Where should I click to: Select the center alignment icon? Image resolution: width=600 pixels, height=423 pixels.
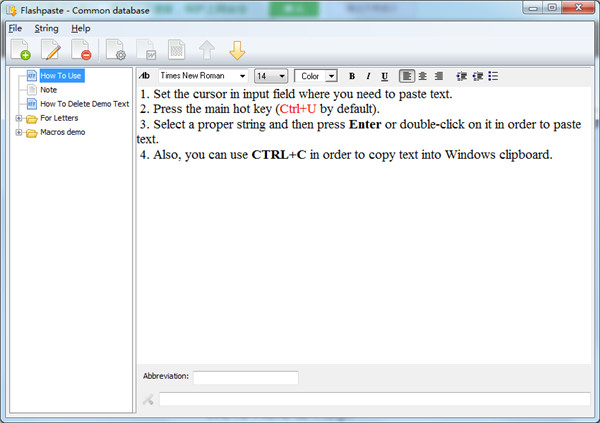[423, 76]
